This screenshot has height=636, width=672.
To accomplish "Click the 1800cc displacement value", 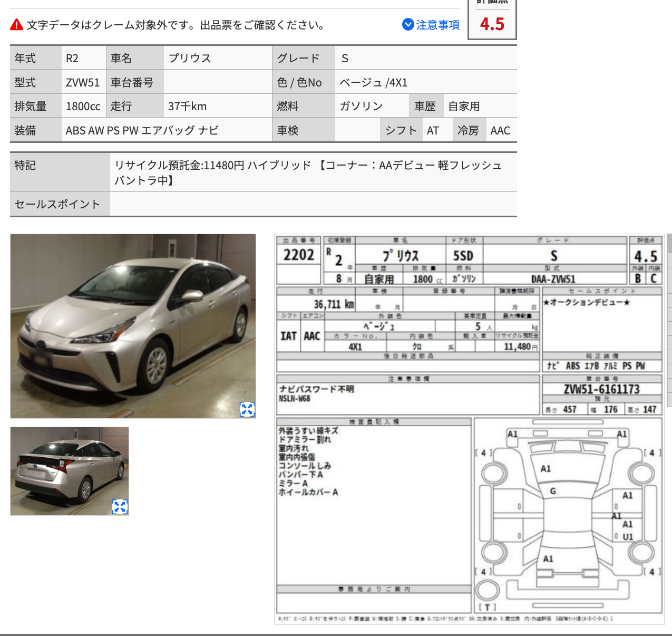I will (x=84, y=106).
